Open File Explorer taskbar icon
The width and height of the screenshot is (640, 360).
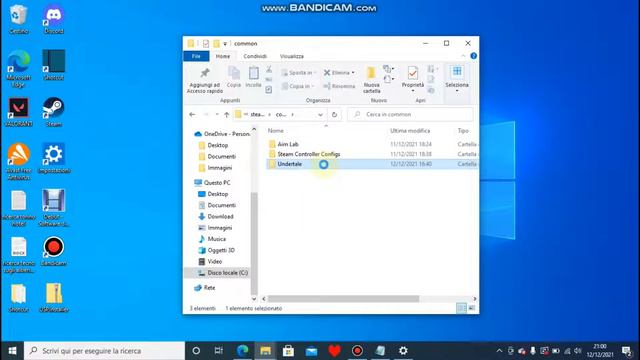coord(265,351)
